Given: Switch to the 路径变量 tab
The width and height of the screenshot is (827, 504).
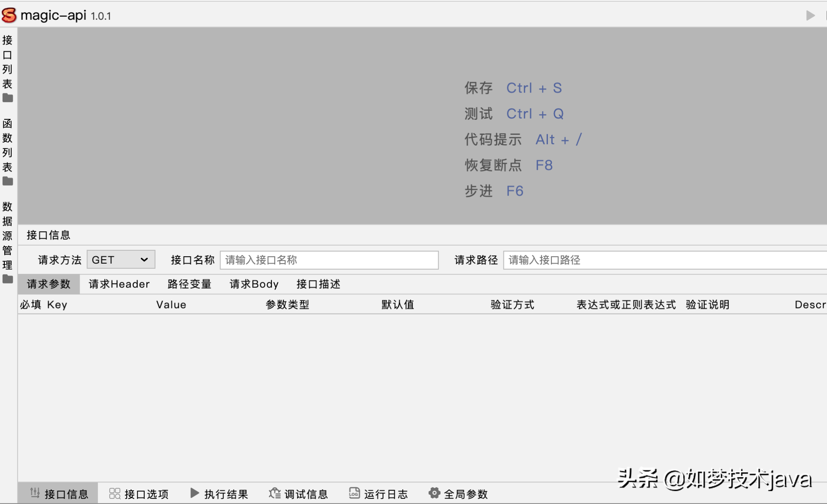Looking at the screenshot, I should 189,284.
